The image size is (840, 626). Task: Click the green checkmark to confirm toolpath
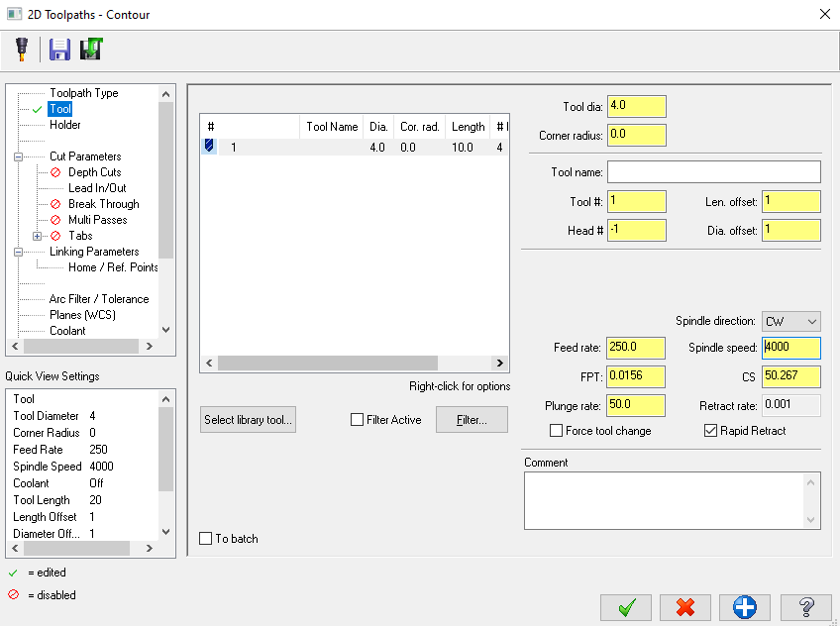(626, 607)
